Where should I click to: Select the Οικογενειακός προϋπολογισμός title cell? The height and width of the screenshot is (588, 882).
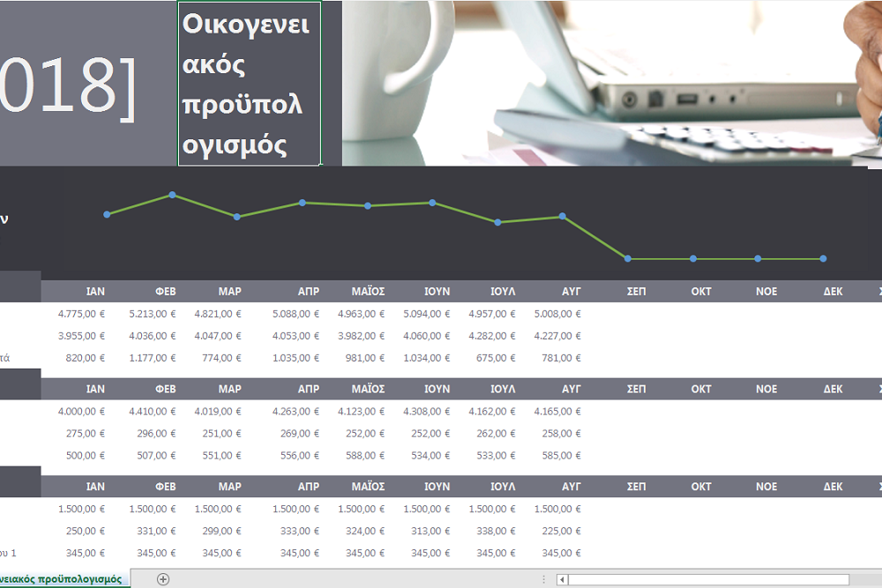pos(249,84)
